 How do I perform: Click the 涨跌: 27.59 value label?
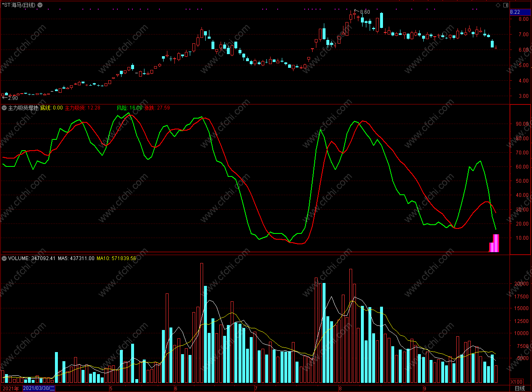tap(157, 108)
